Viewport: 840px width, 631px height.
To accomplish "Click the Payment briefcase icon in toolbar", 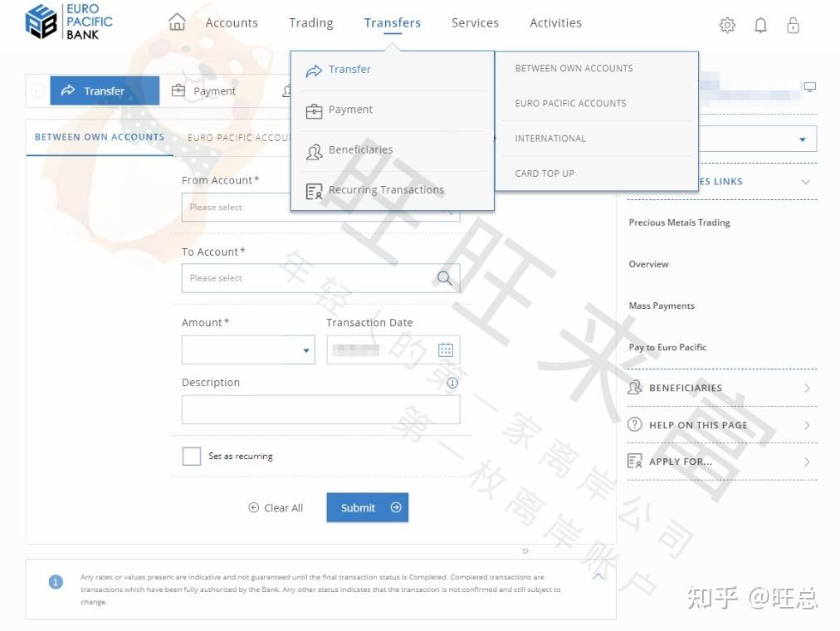I will tap(178, 90).
